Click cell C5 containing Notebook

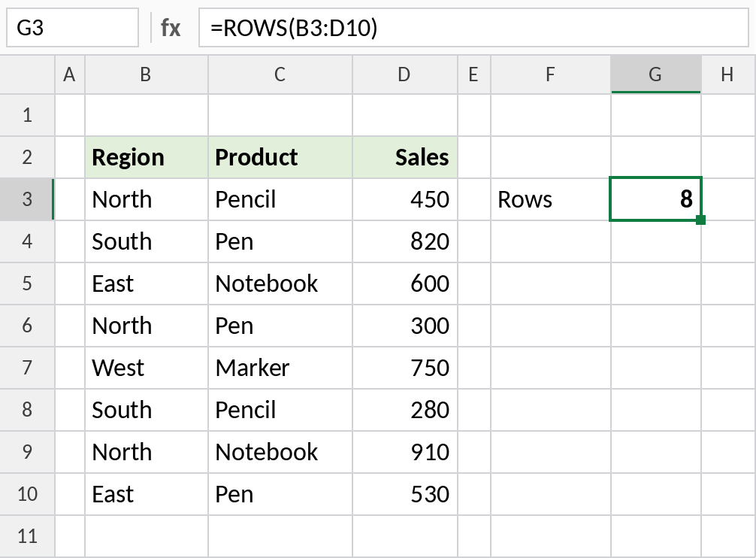[x=280, y=284]
